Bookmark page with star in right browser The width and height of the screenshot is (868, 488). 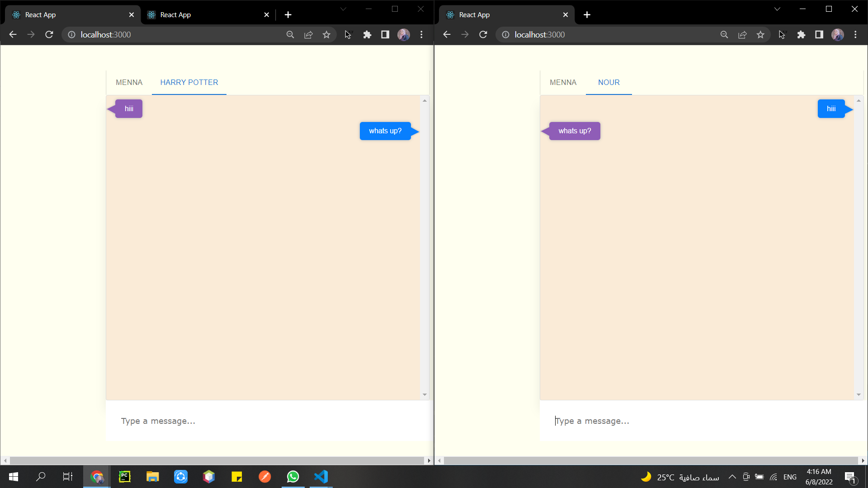760,34
